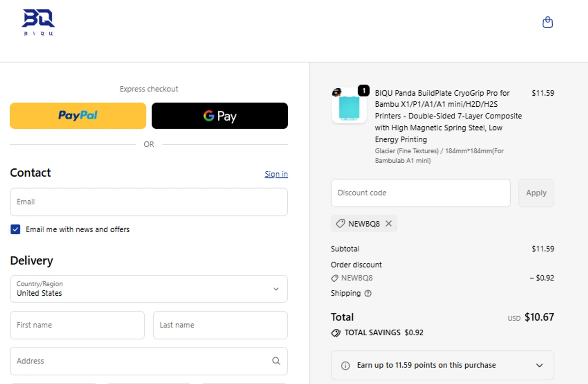Click the TOTAL SAVINGS $0.92 text
This screenshot has width=588, height=384.
pos(384,333)
